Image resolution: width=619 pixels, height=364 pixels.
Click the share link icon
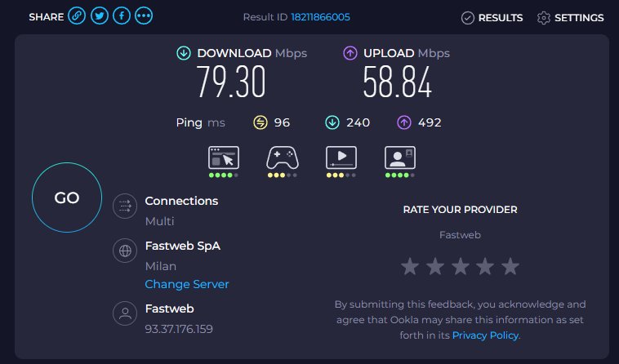pyautogui.click(x=78, y=16)
